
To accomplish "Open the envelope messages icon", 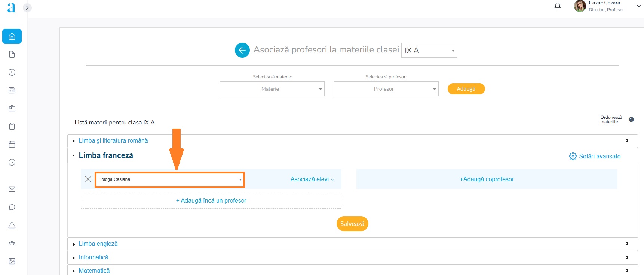I will pos(12,189).
